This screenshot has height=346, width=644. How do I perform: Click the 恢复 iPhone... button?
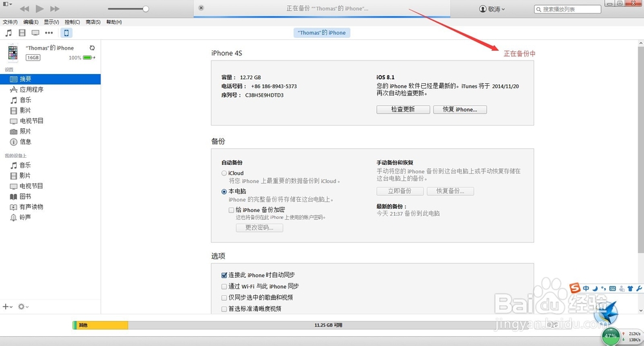point(460,110)
